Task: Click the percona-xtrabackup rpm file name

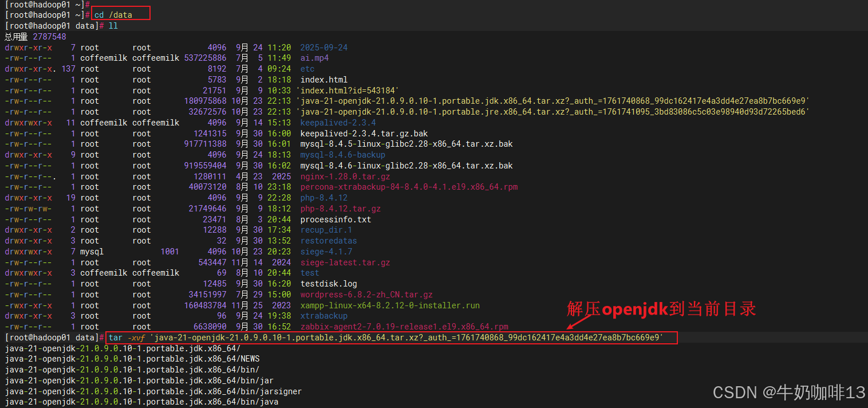Action: coord(409,187)
